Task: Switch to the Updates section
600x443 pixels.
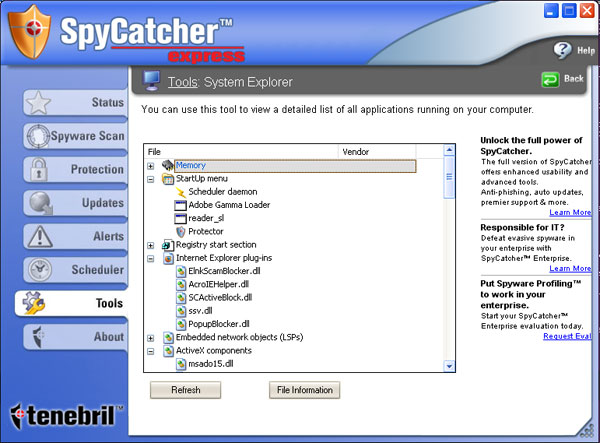Action: [x=75, y=203]
